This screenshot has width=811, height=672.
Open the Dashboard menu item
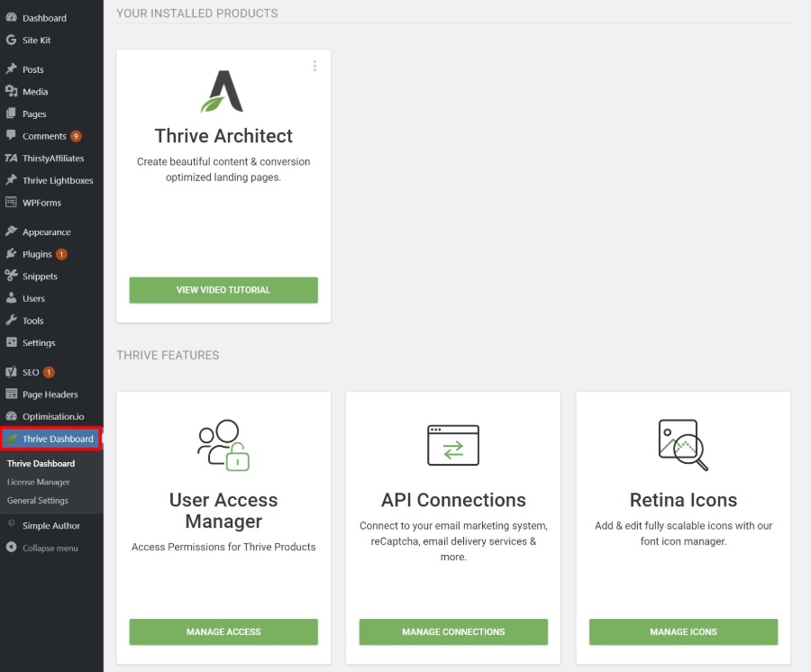[44, 18]
